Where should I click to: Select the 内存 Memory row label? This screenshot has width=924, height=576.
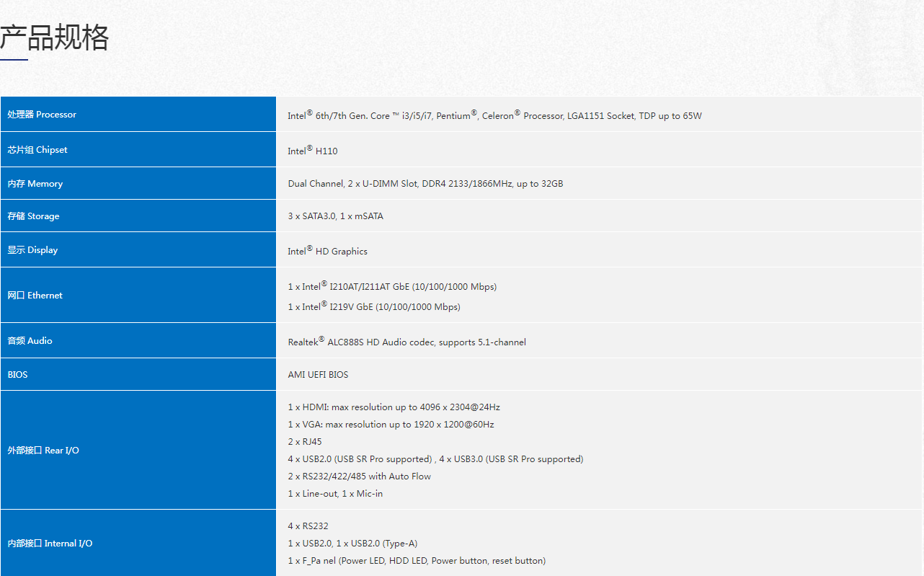tap(35, 184)
